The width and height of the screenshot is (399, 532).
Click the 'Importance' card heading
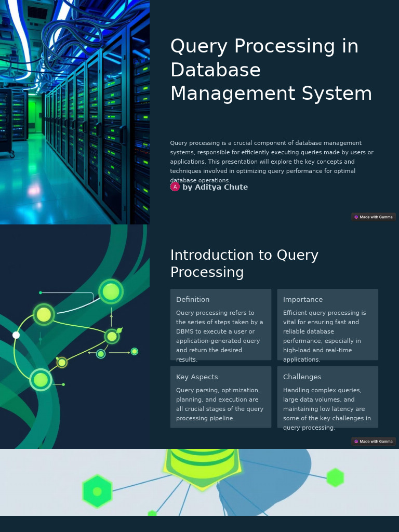(x=303, y=299)
